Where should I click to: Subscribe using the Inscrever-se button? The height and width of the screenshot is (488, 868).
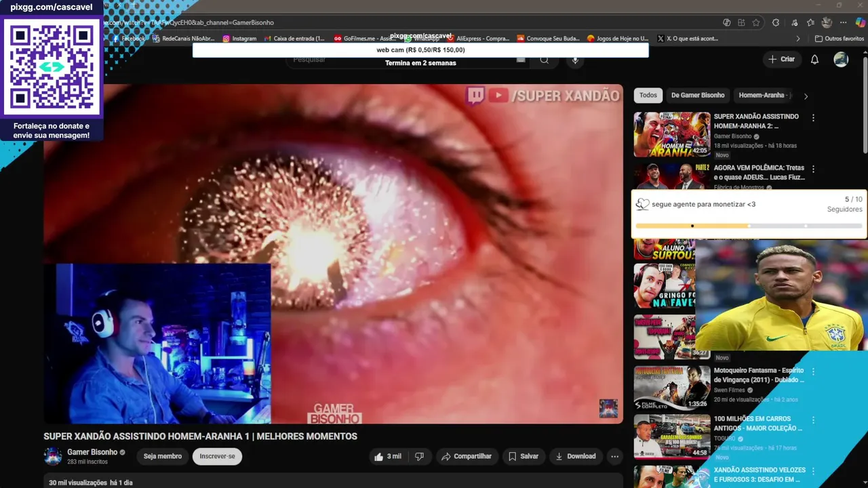coord(217,456)
